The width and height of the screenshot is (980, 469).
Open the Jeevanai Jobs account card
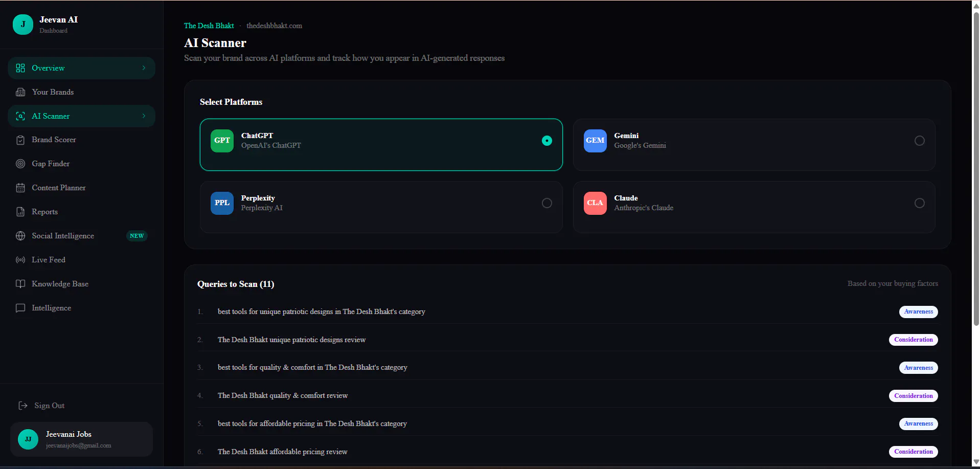[81, 439]
